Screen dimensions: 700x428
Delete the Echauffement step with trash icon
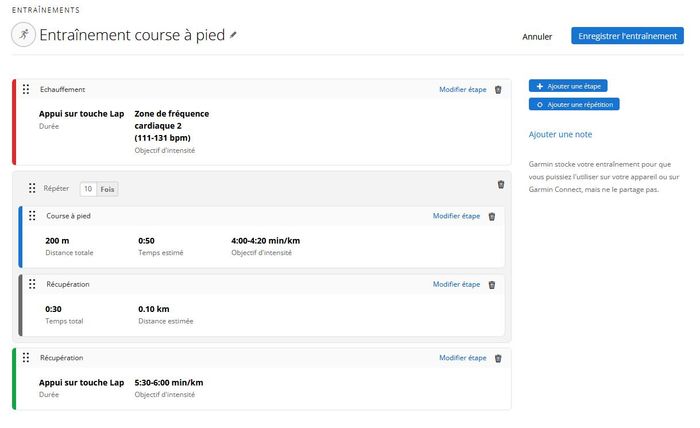tap(498, 90)
